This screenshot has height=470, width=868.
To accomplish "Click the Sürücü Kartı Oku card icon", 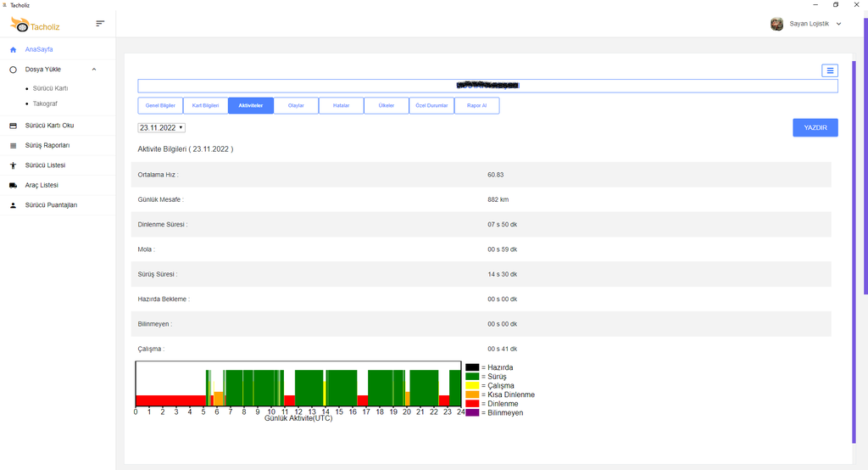I will pyautogui.click(x=14, y=126).
